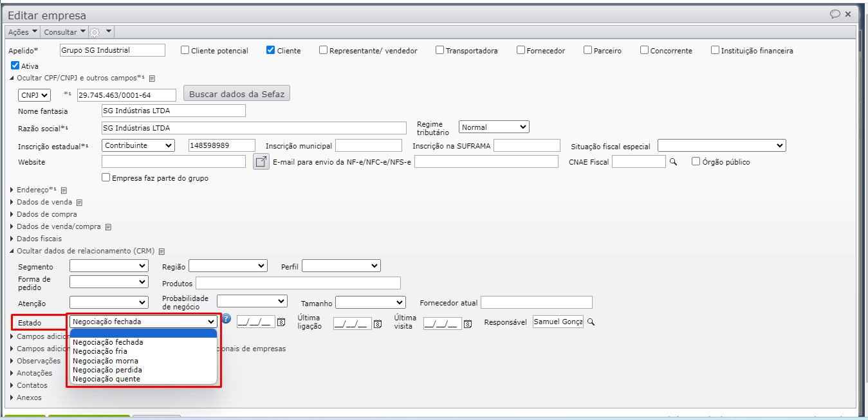
Task: Open website link icon beside Website field
Action: click(x=261, y=161)
